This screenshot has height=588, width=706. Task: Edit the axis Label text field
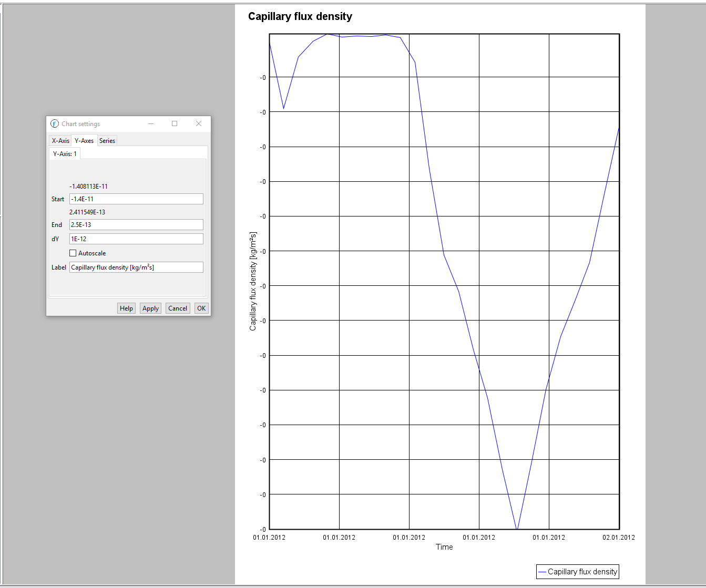click(136, 267)
